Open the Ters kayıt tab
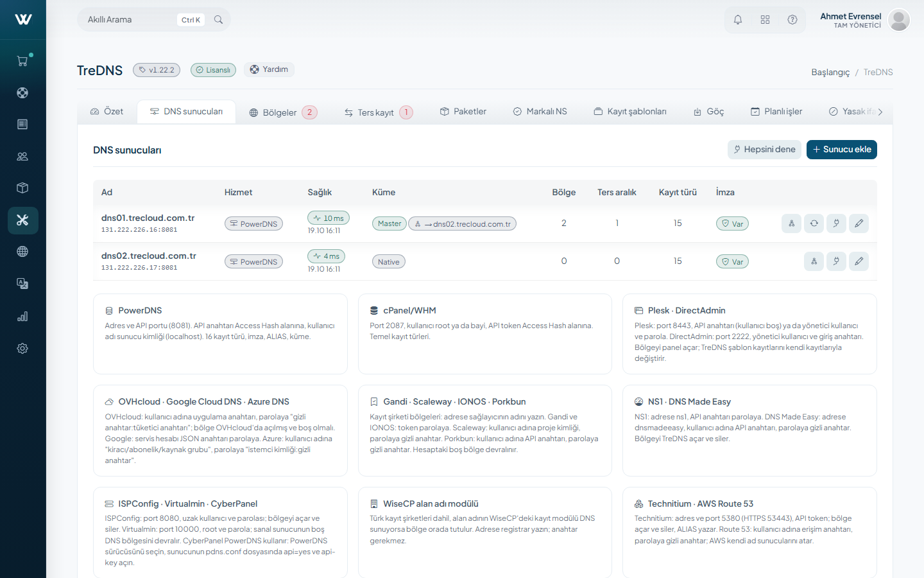The width and height of the screenshot is (924, 578). tap(379, 112)
